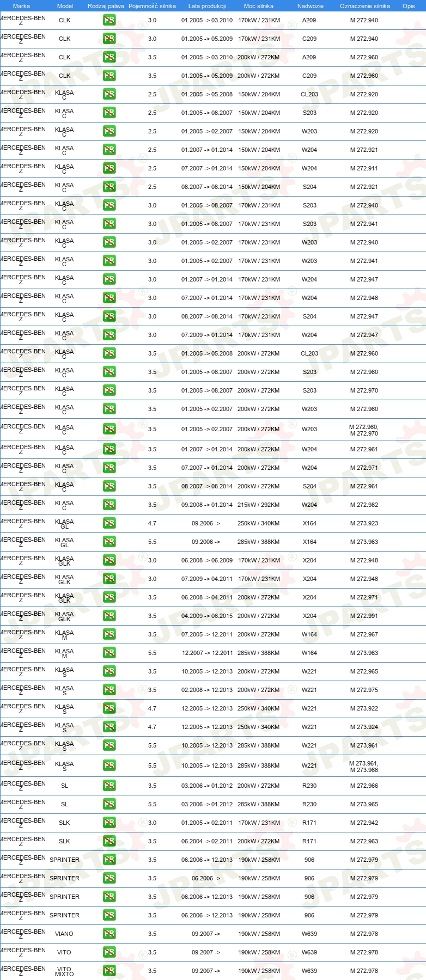The image size is (426, 980).
Task: Select the fuel icon for CLK C209 M 272.960
Action: tap(109, 76)
